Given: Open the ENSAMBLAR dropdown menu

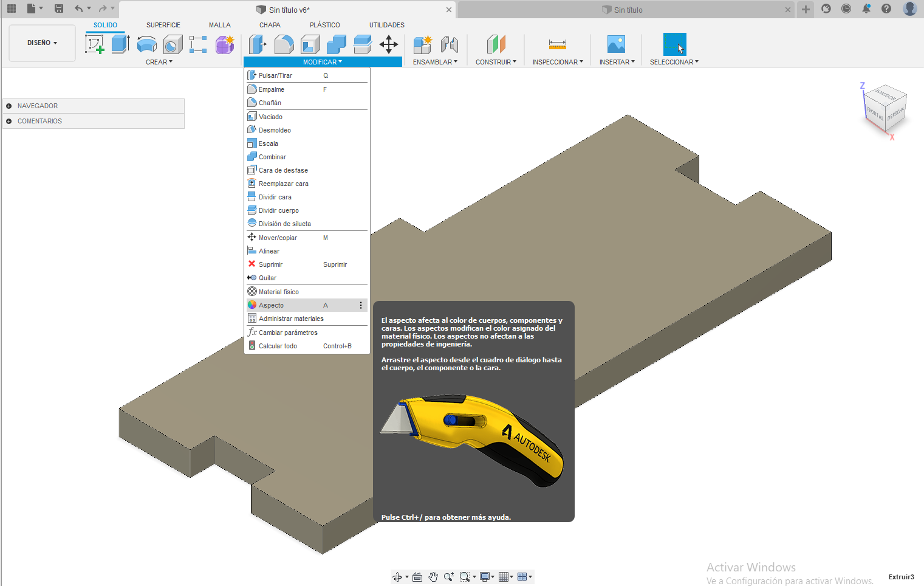Looking at the screenshot, I should (x=435, y=62).
